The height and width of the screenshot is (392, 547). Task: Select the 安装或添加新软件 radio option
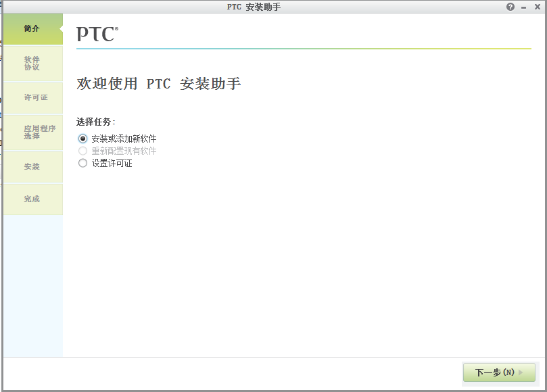[x=82, y=139]
